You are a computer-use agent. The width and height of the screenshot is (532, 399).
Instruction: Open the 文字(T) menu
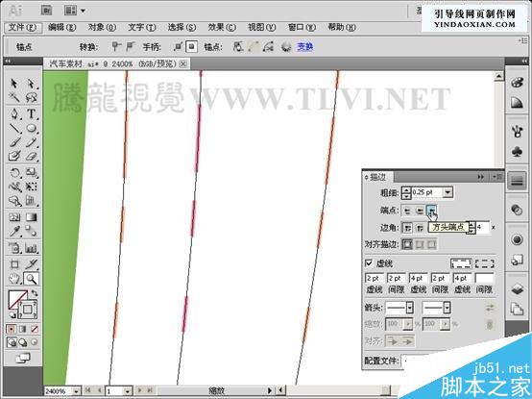(142, 28)
